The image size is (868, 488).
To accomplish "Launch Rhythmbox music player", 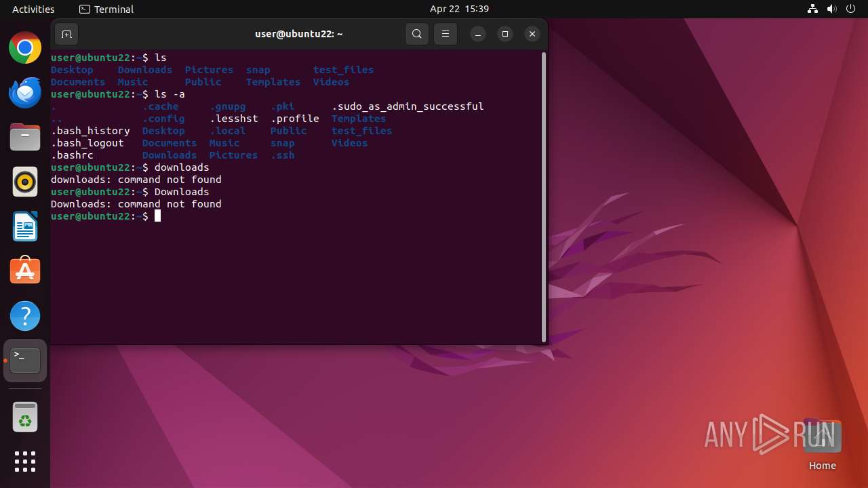I will click(x=25, y=182).
